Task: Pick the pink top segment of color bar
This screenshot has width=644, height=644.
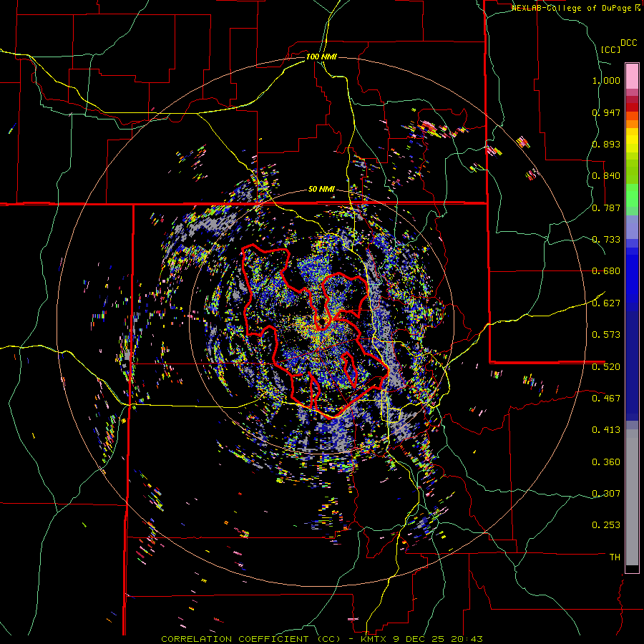Action: 632,76
